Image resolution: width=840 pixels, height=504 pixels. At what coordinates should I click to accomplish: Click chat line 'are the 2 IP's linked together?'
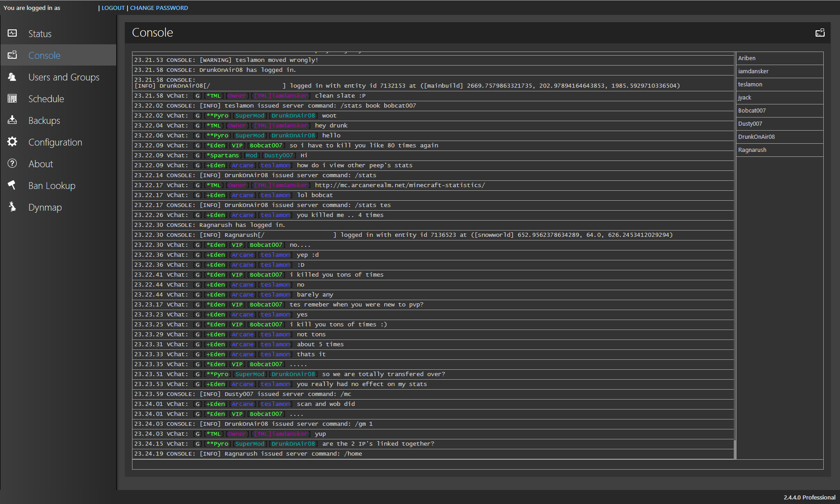coord(433,444)
